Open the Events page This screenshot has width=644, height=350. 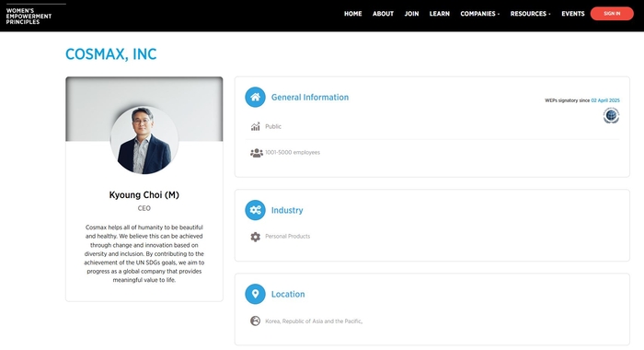coord(573,14)
